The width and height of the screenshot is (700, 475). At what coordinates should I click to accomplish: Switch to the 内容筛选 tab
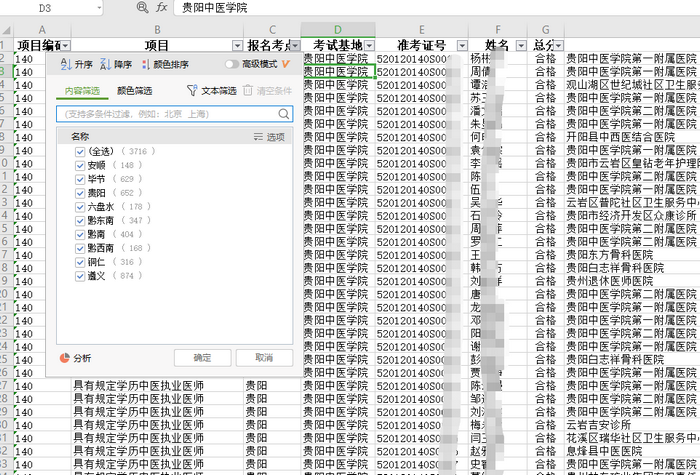[x=83, y=90]
